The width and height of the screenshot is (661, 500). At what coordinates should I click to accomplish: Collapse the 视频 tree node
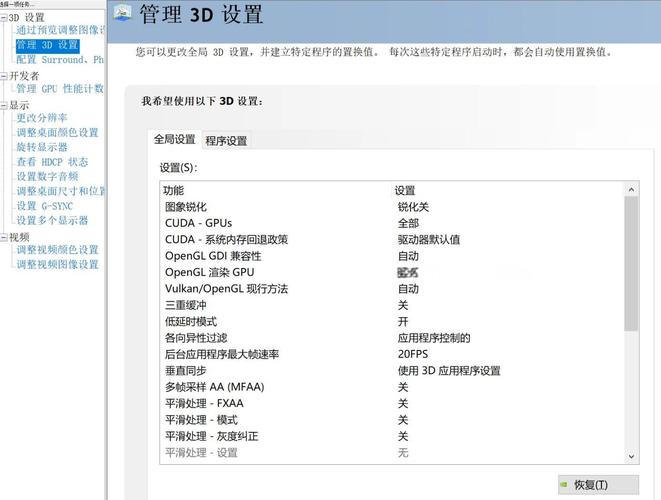coord(4,237)
